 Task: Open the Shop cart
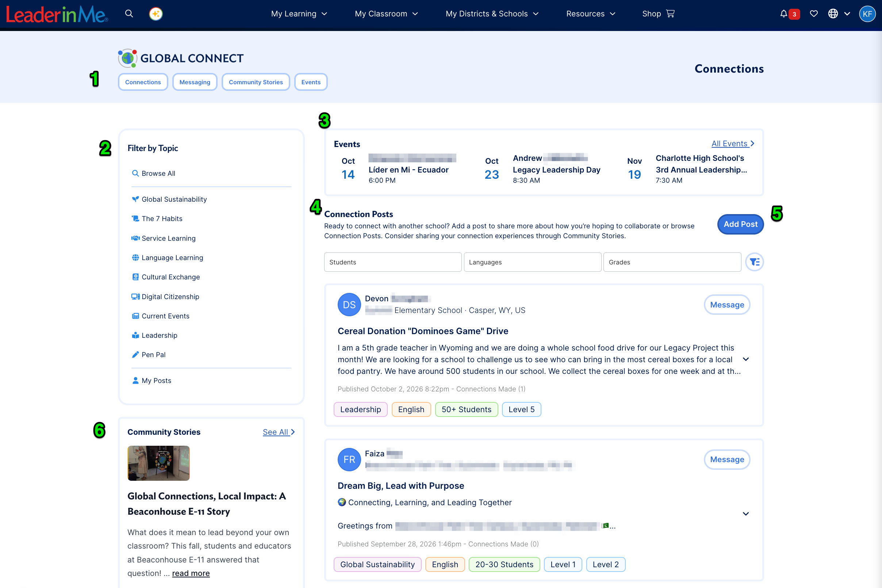658,14
